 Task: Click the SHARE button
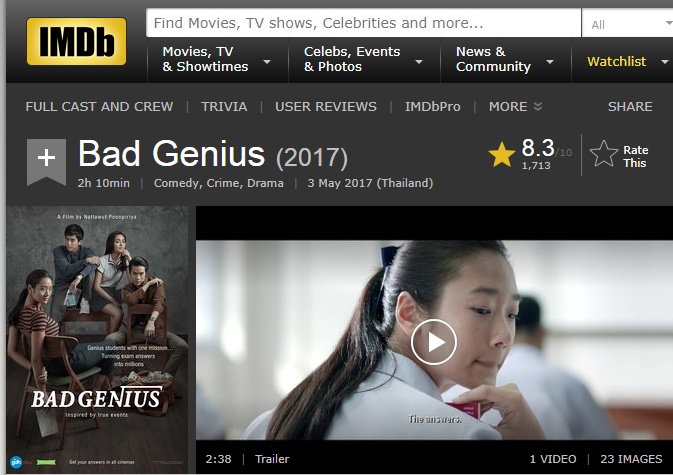[x=630, y=106]
